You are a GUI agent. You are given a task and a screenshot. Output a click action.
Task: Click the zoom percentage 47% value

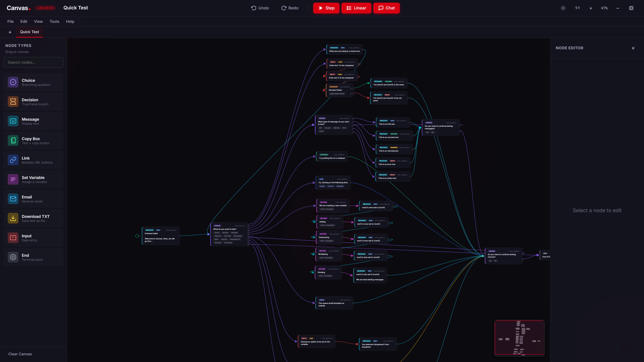[x=604, y=8]
